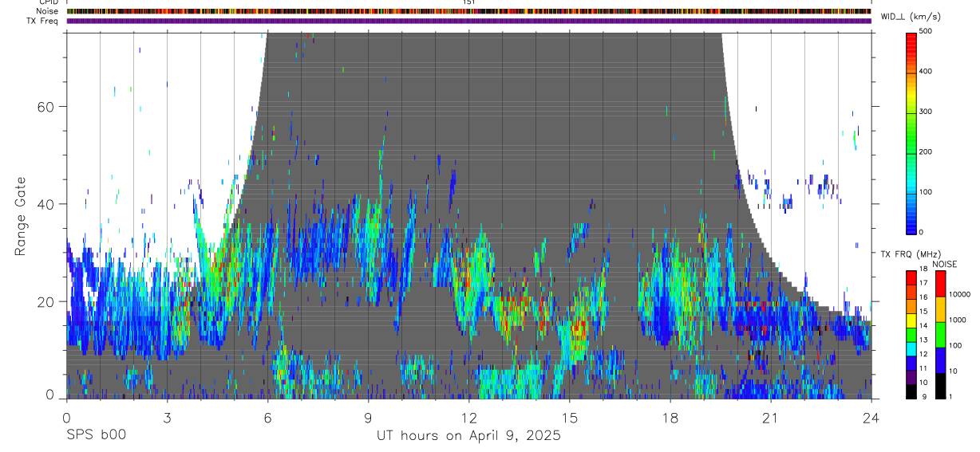Image resolution: width=980 pixels, height=452 pixels.
Task: Click the blue 11–12 MHz swatch in the TX FRQ legend
Action: (911, 361)
